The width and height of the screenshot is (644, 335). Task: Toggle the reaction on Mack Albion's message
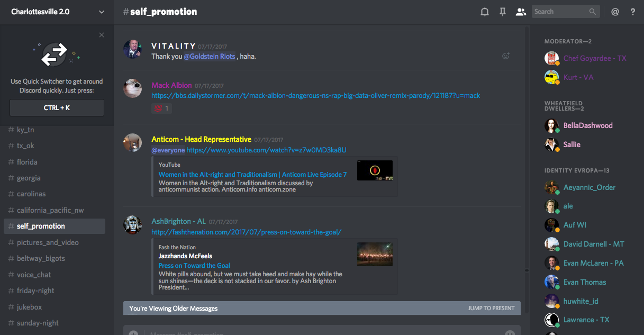(161, 108)
